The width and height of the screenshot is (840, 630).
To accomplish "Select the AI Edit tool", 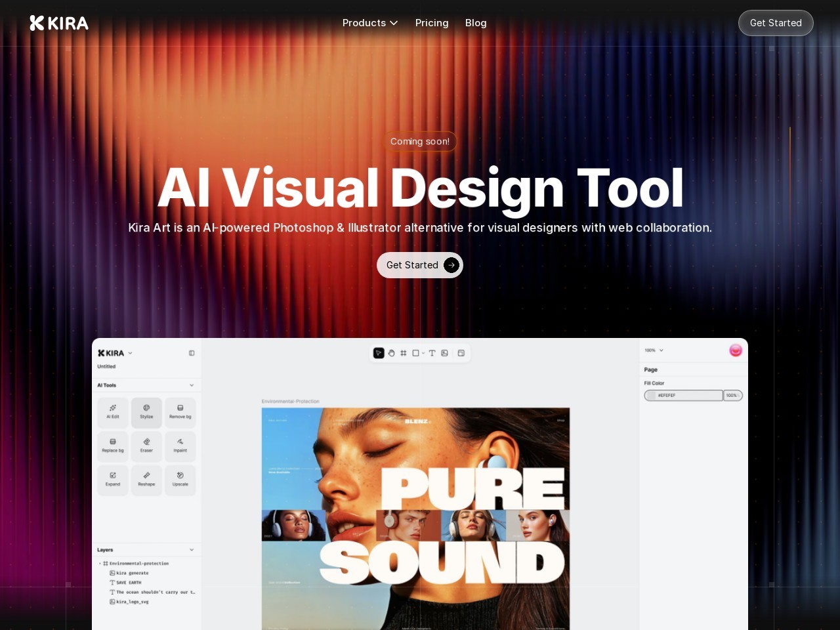I will [x=113, y=412].
